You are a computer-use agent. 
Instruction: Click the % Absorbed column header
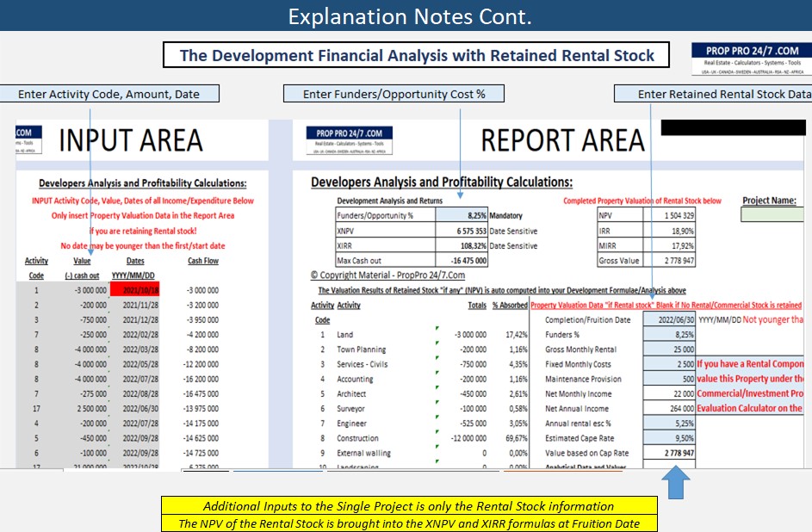click(510, 306)
